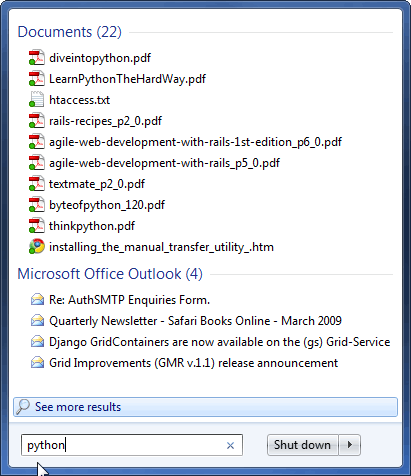Open LearnPythonTheHardWay.pdf from results
This screenshot has height=476, width=411.
(x=127, y=79)
